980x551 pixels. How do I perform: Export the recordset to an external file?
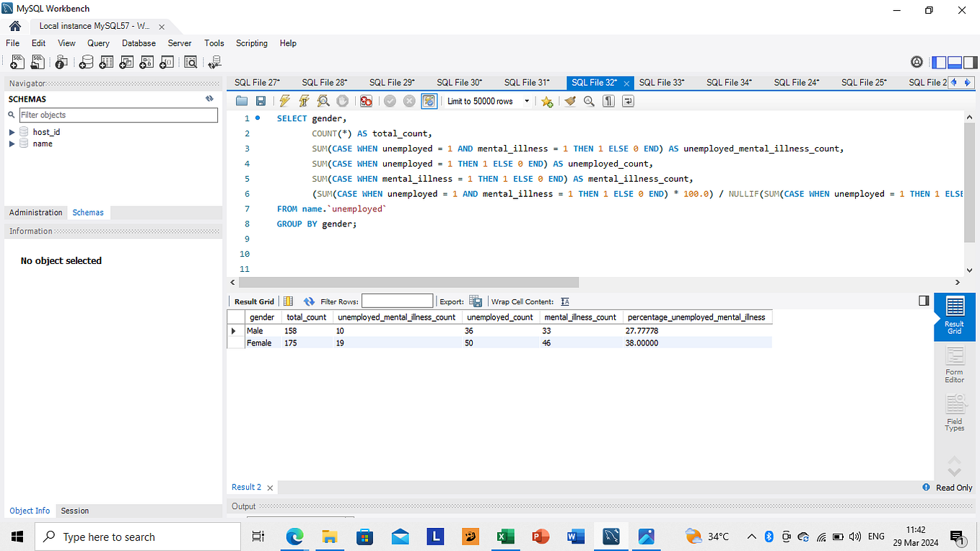pos(476,301)
